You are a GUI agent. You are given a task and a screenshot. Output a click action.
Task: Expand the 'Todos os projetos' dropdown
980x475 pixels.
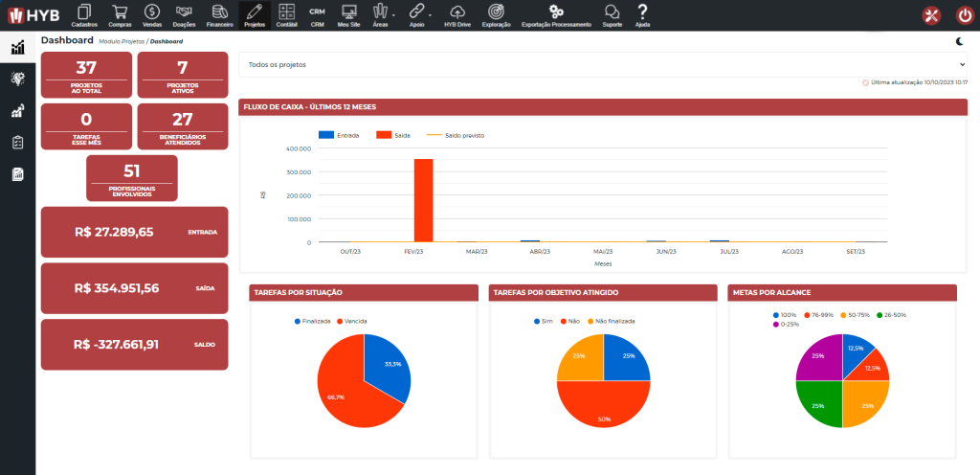click(603, 65)
